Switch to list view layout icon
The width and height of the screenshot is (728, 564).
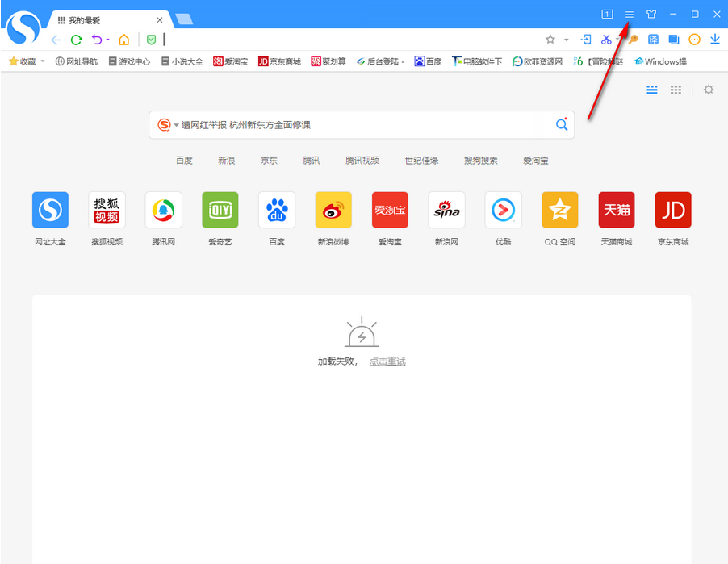[x=652, y=90]
